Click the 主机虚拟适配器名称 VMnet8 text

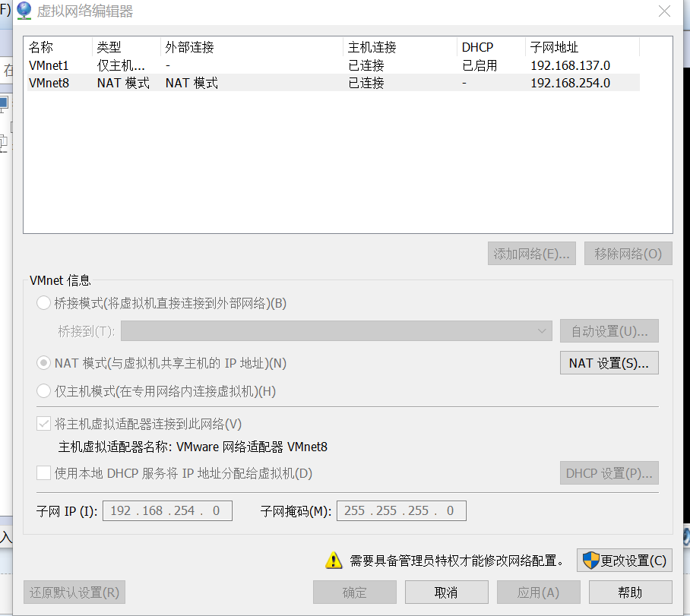pos(193,447)
